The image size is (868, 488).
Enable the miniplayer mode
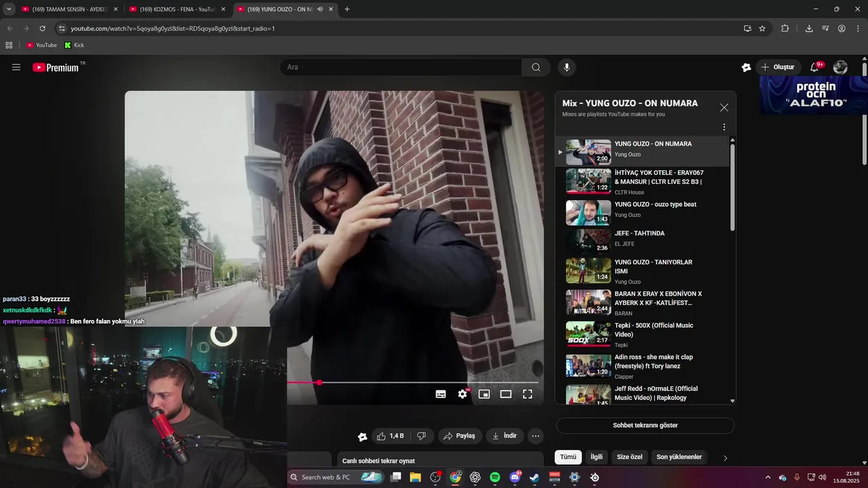click(x=484, y=394)
